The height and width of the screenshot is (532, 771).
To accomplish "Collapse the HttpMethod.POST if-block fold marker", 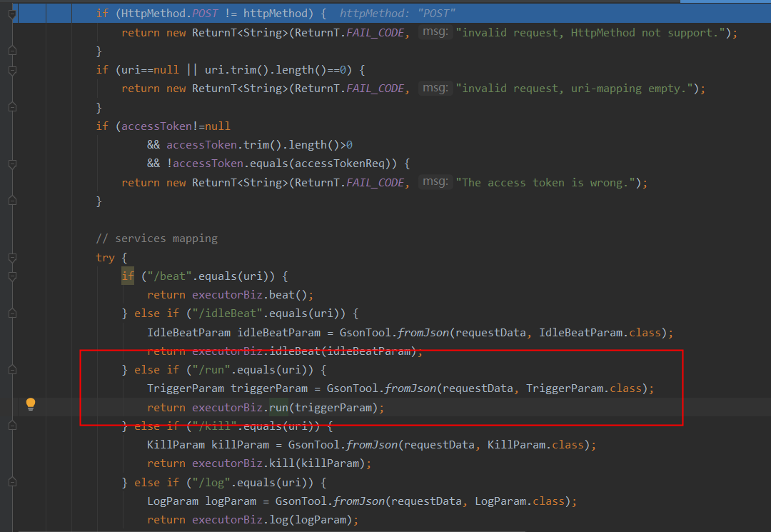I will (x=13, y=14).
